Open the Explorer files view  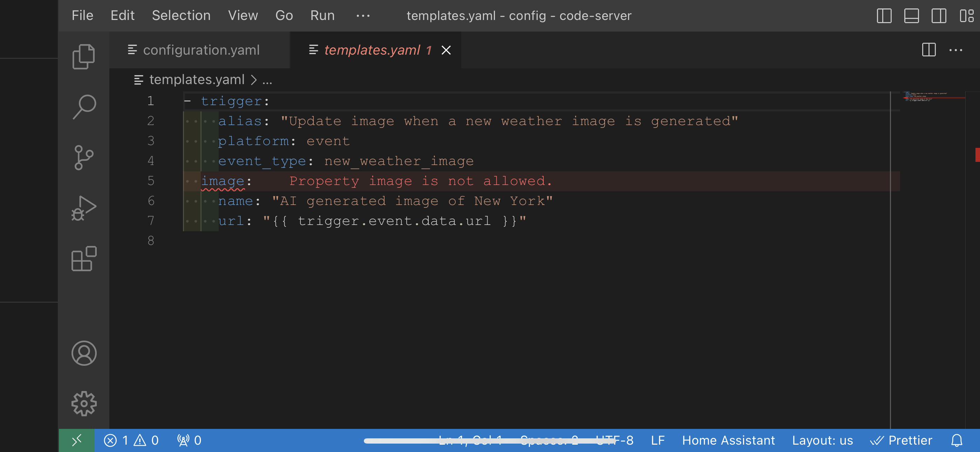tap(83, 57)
